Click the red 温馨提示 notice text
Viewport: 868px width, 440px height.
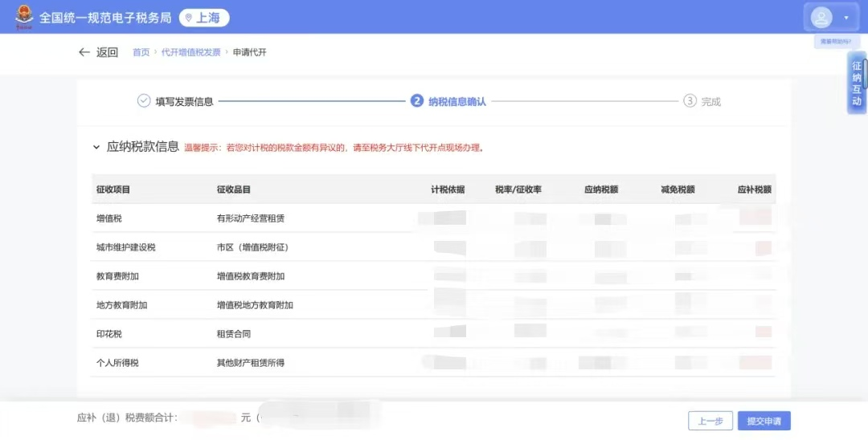pyautogui.click(x=334, y=148)
